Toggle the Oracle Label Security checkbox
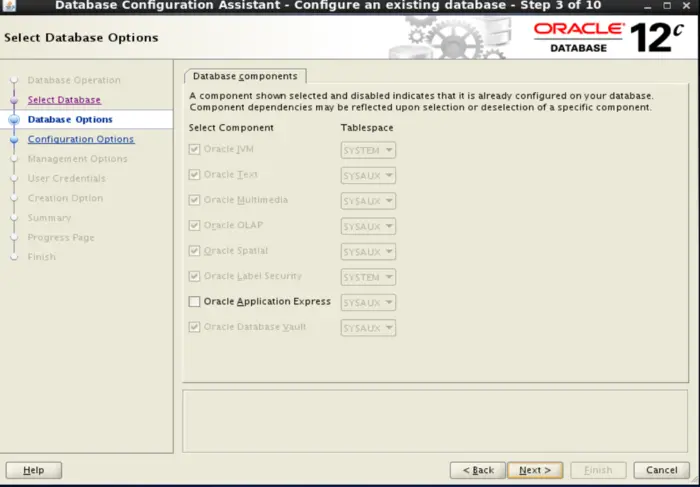This screenshot has height=487, width=700. click(194, 276)
